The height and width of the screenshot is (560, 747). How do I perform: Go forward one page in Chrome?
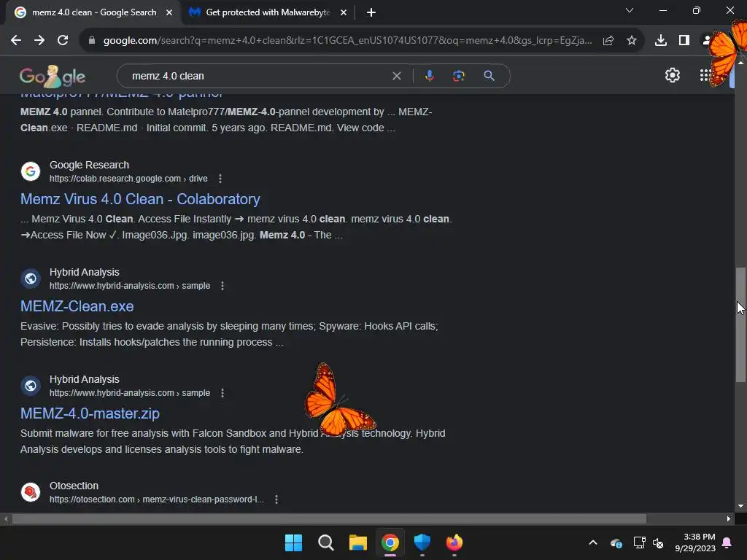click(39, 41)
